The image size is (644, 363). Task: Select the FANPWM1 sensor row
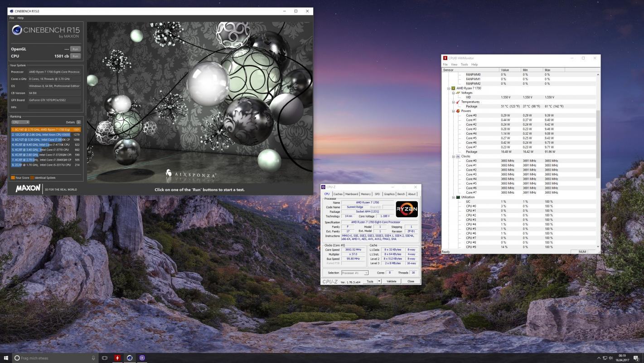[519, 79]
